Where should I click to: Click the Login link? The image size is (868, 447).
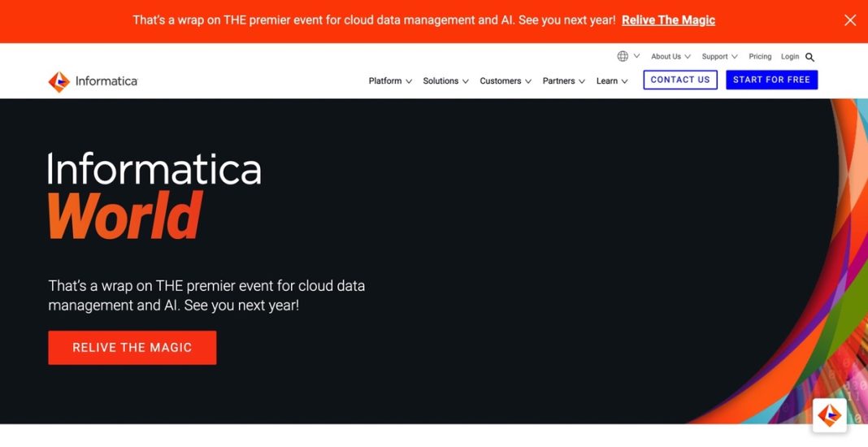tap(790, 57)
